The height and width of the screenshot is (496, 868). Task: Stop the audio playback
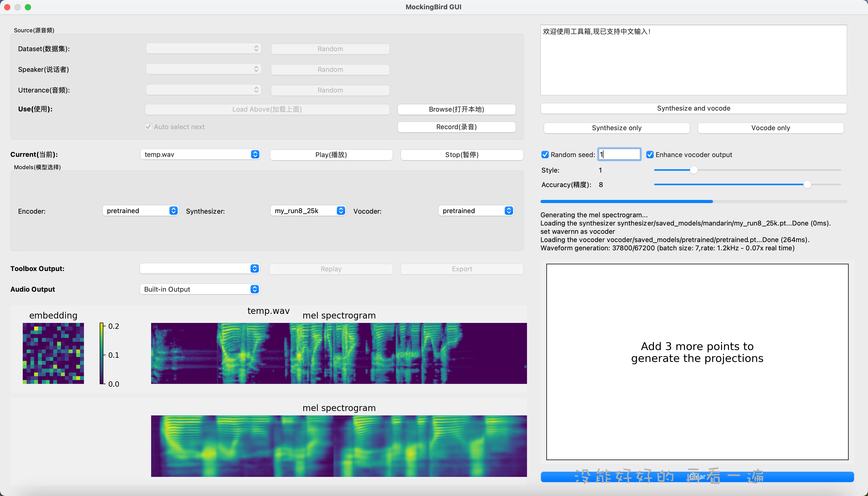tap(461, 154)
